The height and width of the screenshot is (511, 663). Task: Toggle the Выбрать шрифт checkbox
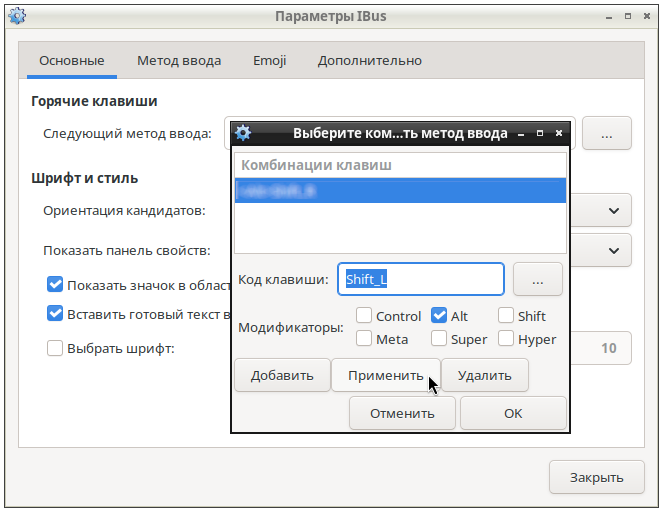pos(56,348)
